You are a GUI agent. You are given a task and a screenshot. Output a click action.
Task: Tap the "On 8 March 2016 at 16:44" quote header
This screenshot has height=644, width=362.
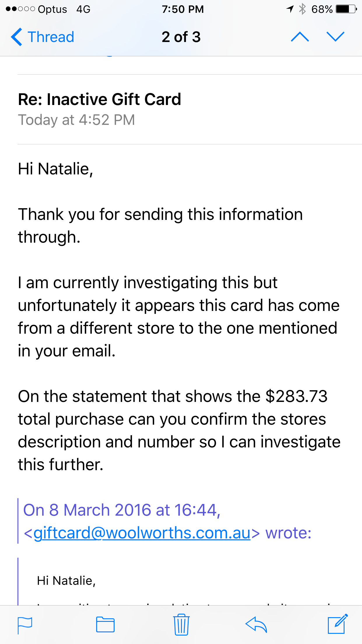[122, 510]
